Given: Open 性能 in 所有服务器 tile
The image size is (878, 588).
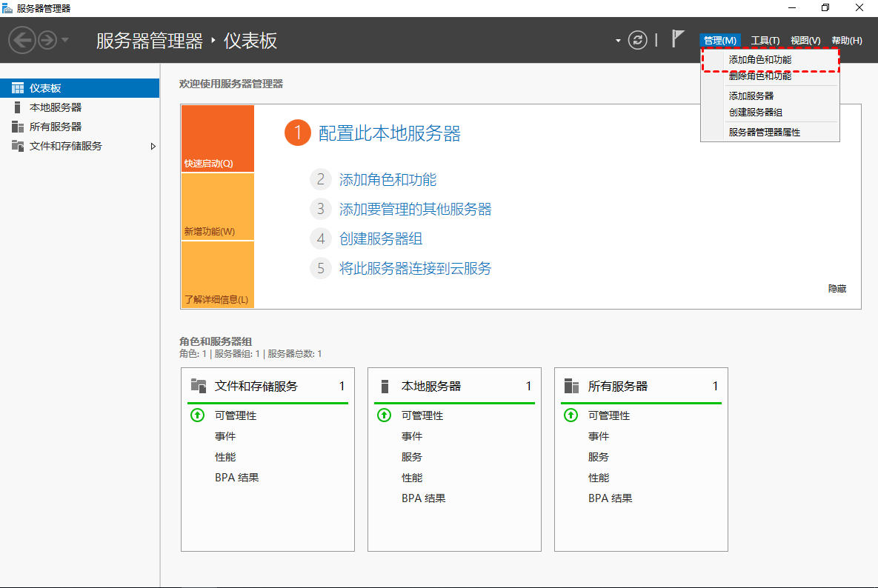Looking at the screenshot, I should (599, 478).
